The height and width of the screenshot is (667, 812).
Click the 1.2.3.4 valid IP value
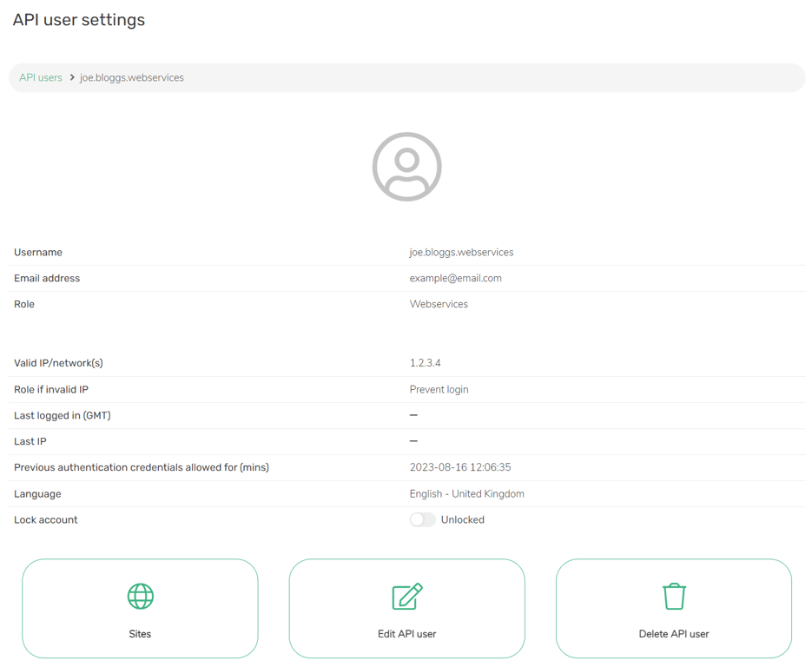point(426,363)
